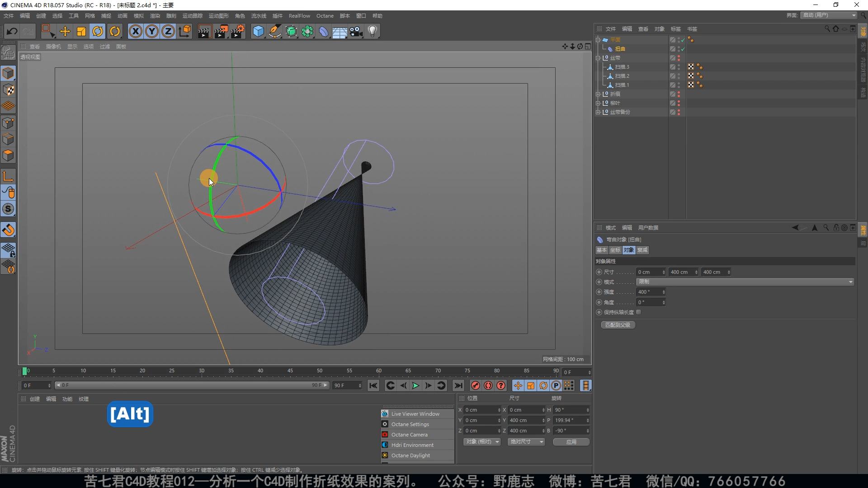This screenshot has width=868, height=488.
Task: Select Polygons mode in left toolbar
Action: click(8, 155)
